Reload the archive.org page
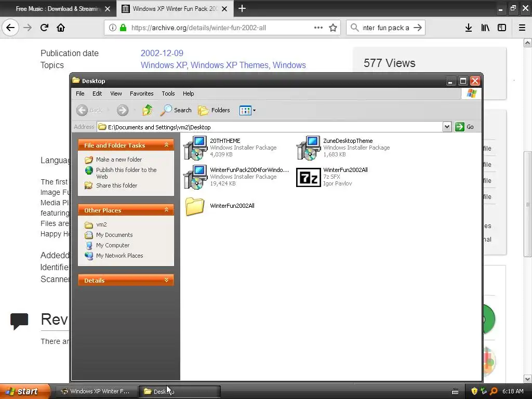The image size is (532, 399). pyautogui.click(x=44, y=28)
